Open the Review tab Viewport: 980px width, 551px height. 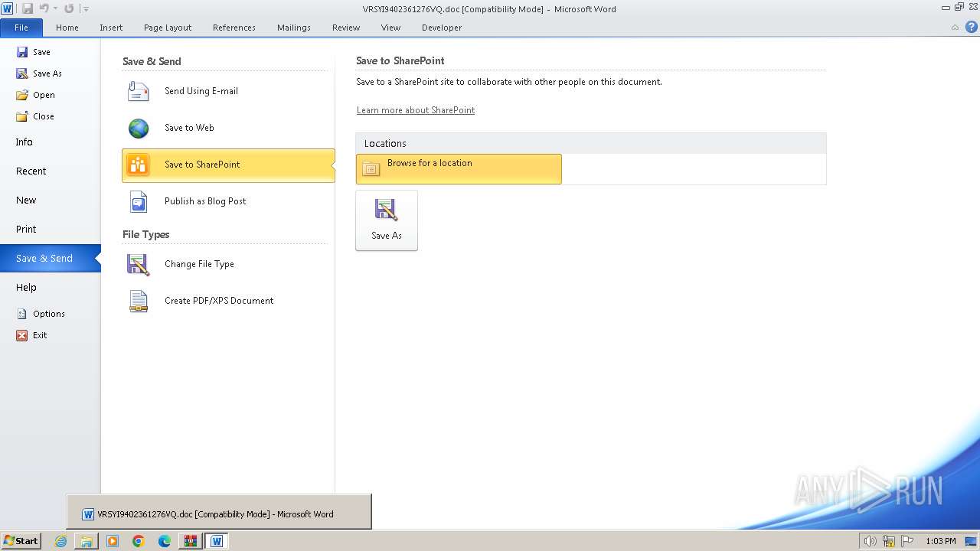pyautogui.click(x=346, y=28)
